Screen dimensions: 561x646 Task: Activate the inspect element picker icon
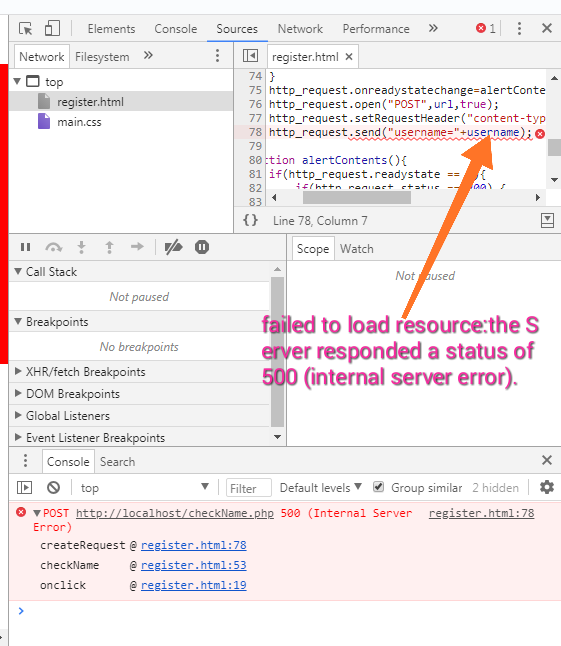26,29
